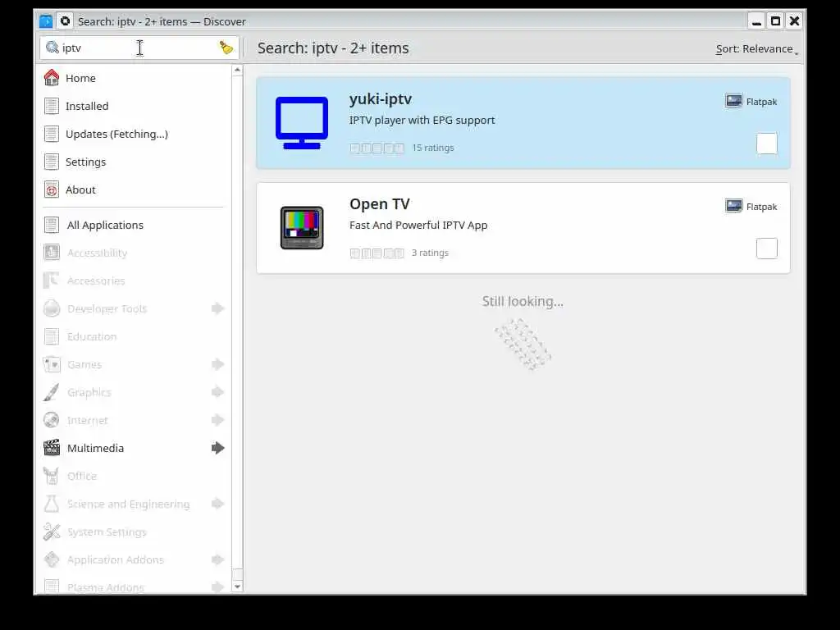Expand the Application Addons arrow

click(x=217, y=559)
